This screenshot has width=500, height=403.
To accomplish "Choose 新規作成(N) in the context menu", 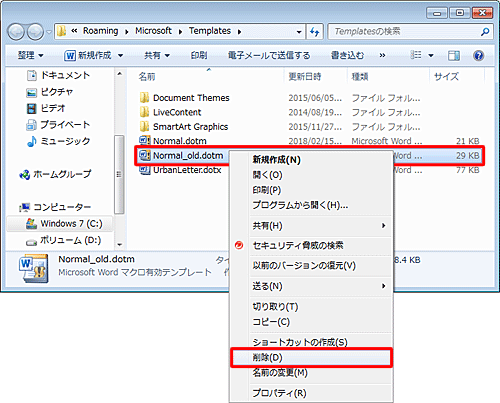I will (310, 160).
